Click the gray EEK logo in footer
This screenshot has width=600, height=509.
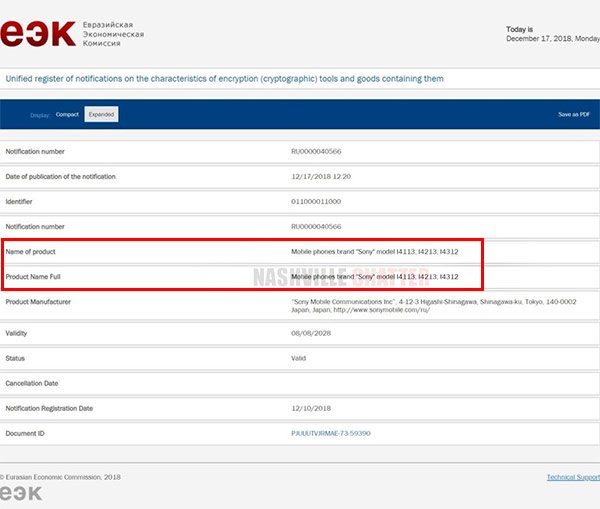pos(21,493)
